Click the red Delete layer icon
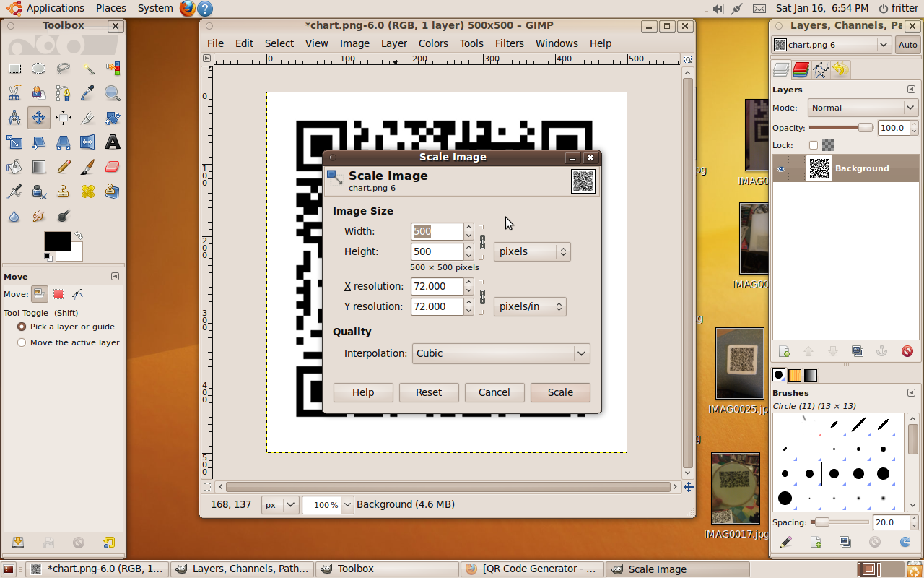The width and height of the screenshot is (924, 578). 907,351
